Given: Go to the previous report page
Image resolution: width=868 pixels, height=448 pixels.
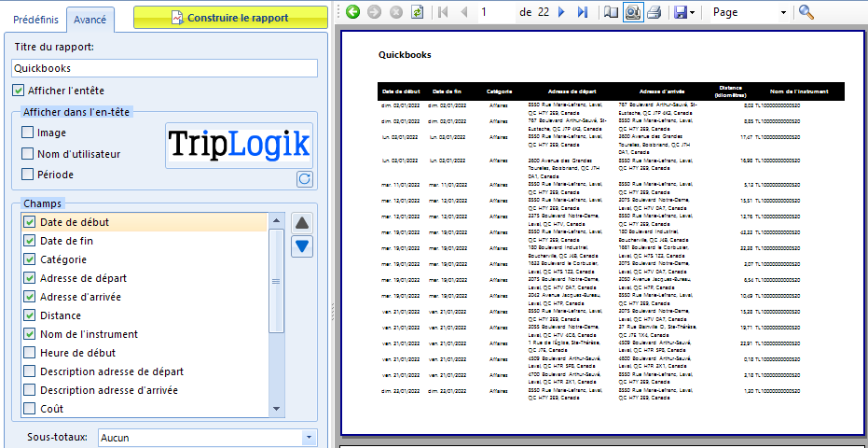Looking at the screenshot, I should [x=464, y=12].
